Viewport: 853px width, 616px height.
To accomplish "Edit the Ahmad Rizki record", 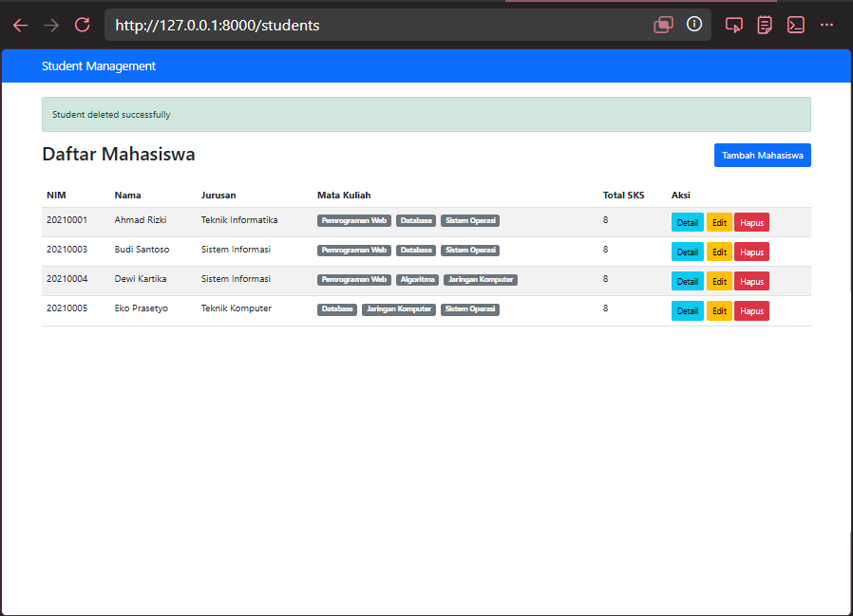I will click(x=719, y=222).
